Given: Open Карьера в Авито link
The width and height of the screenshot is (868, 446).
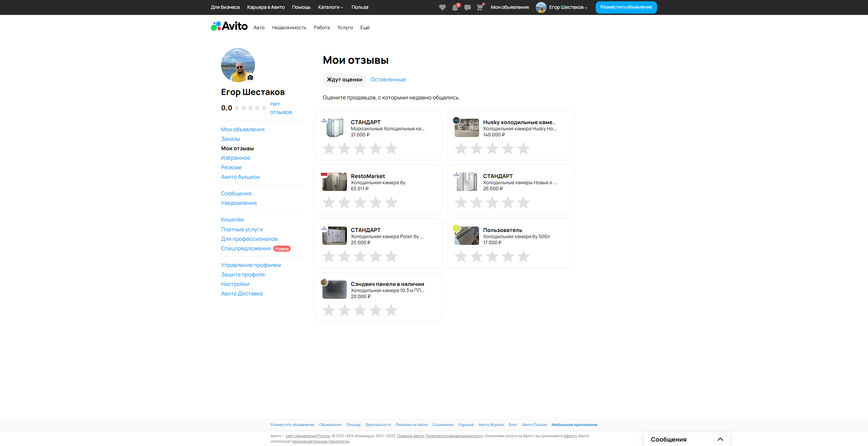Looking at the screenshot, I should (x=266, y=7).
